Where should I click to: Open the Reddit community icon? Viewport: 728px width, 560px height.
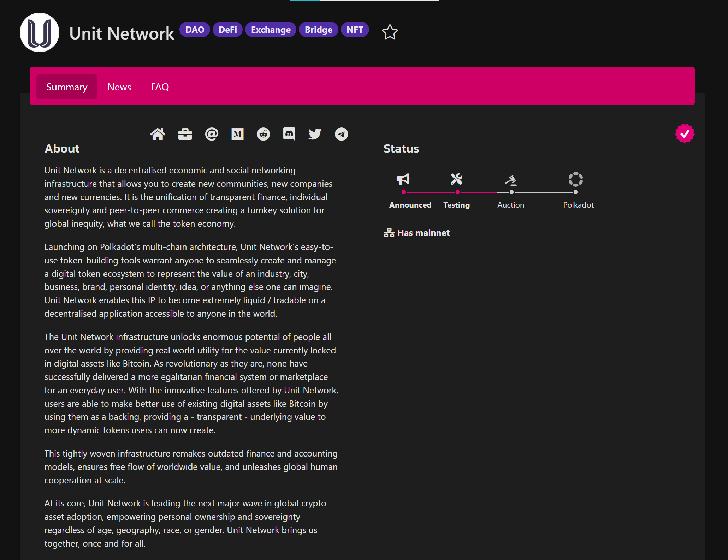(263, 134)
